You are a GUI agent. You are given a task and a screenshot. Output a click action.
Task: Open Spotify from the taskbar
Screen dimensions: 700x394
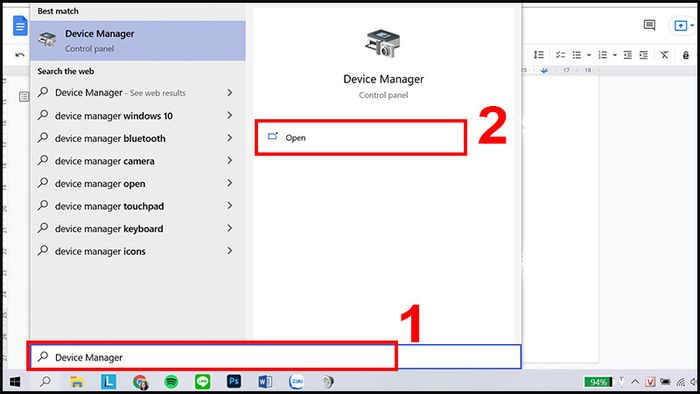tap(171, 382)
